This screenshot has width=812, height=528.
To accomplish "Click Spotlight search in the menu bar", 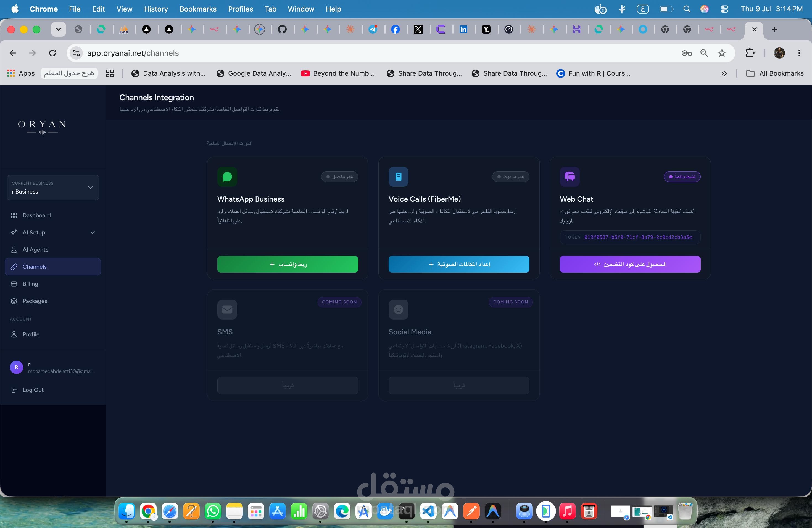I will point(687,9).
